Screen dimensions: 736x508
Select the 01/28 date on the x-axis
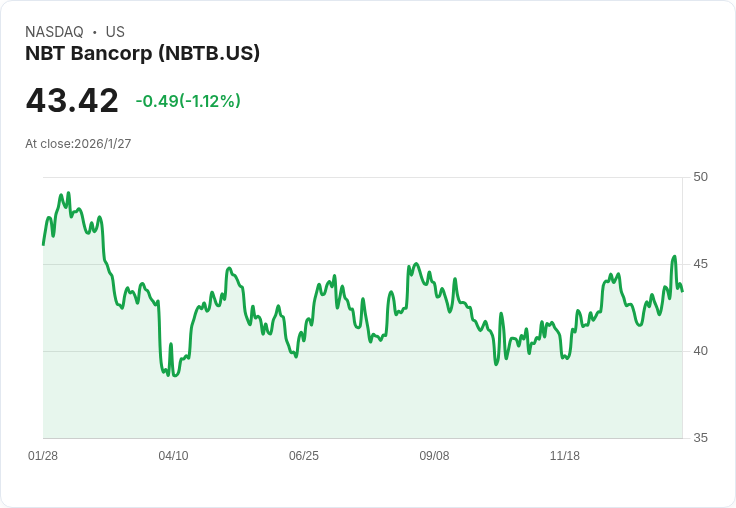43,456
